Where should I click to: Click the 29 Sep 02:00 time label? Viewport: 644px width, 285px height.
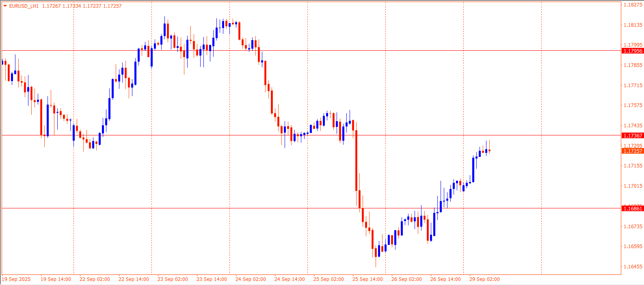pos(484,279)
